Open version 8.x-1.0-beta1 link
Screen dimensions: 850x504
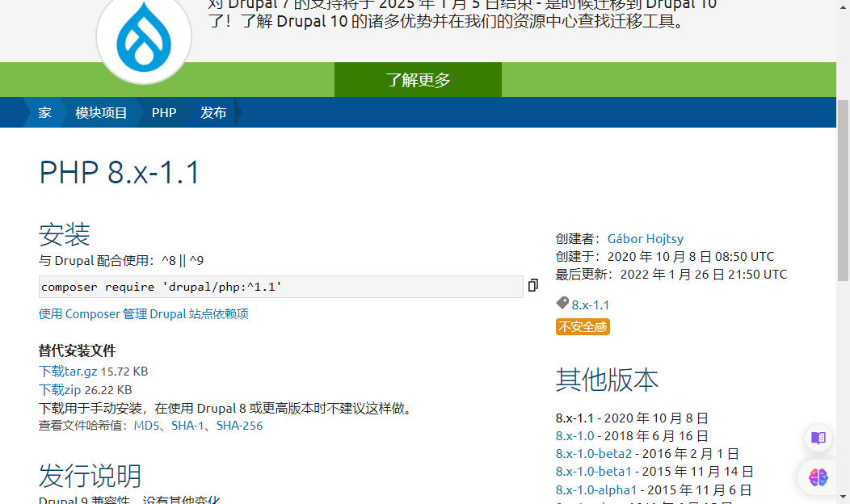pos(594,472)
